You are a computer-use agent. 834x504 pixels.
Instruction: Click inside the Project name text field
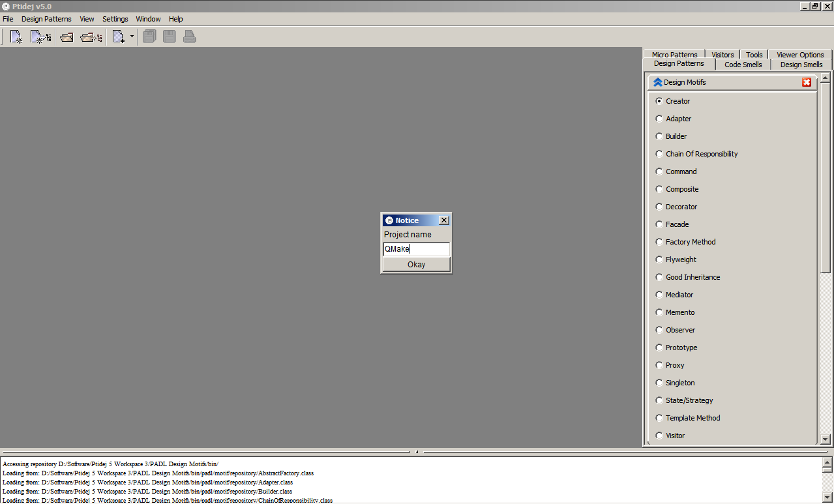click(416, 249)
